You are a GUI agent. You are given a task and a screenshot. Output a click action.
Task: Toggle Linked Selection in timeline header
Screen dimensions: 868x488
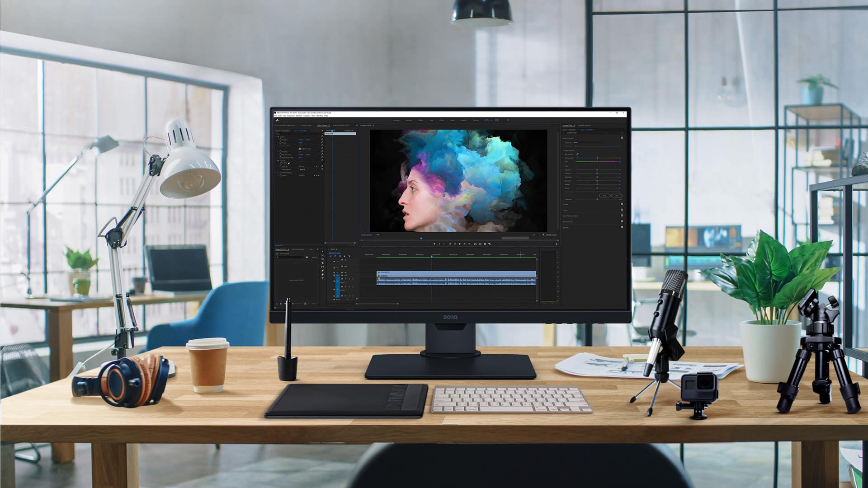tap(340, 256)
